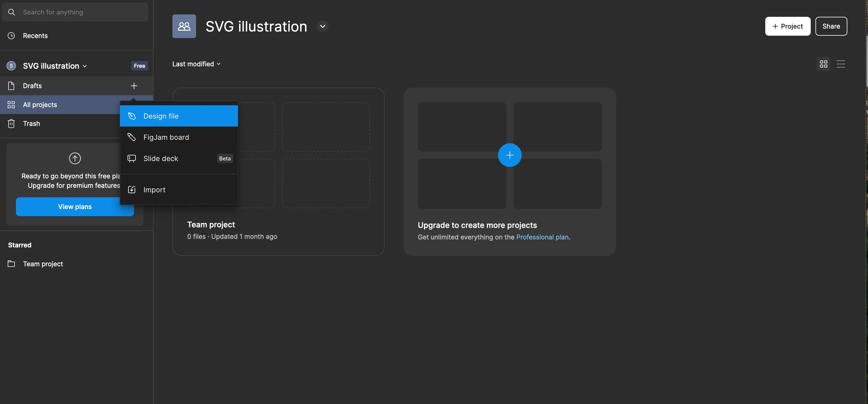The height and width of the screenshot is (404, 868).
Task: Click the Drafts file icon
Action: (11, 86)
